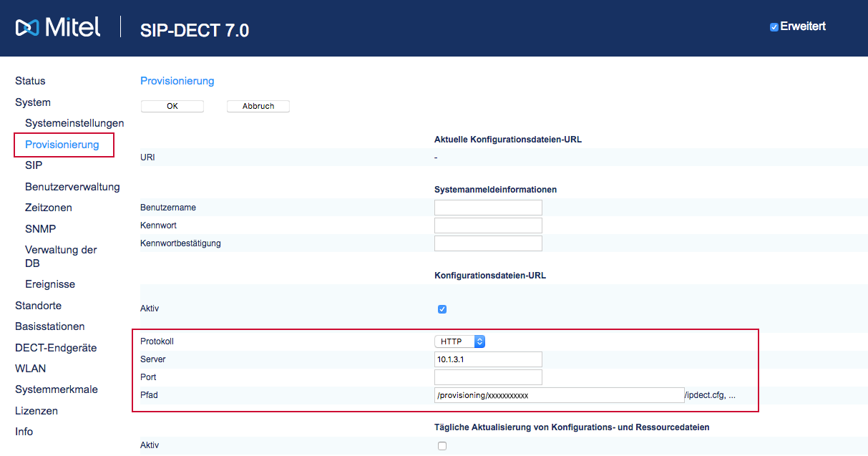Click the Server field with 10.1.3.1

click(x=488, y=359)
